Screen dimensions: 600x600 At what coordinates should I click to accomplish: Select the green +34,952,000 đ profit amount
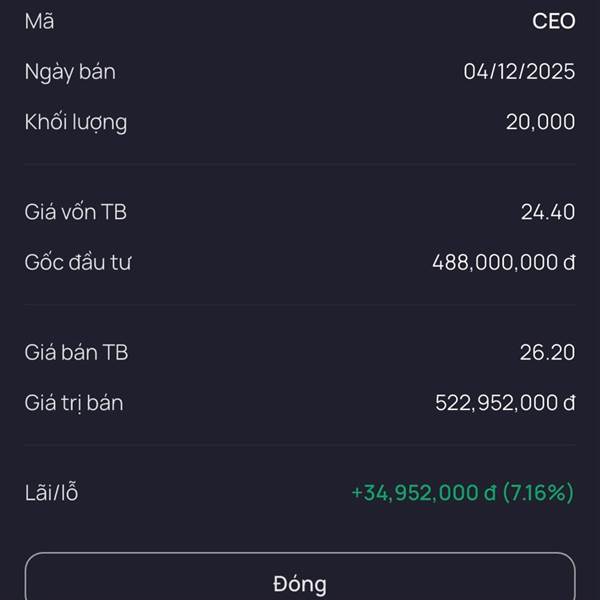point(423,493)
